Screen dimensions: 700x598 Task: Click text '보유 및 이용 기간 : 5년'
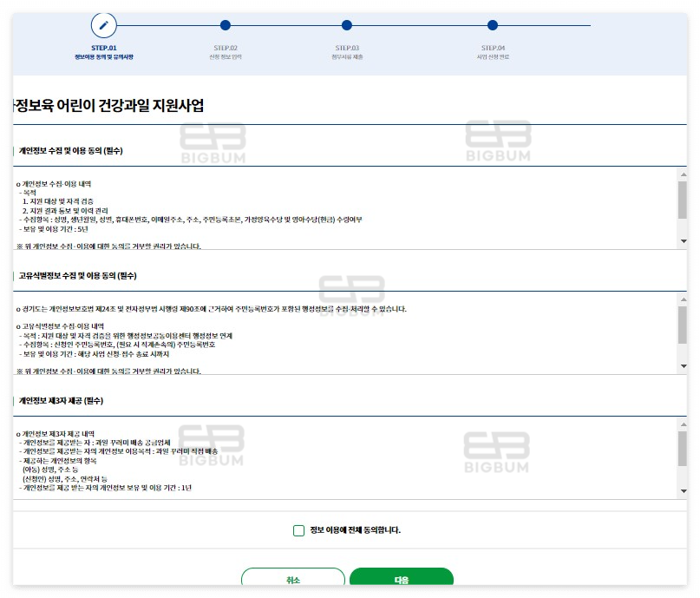coord(56,229)
